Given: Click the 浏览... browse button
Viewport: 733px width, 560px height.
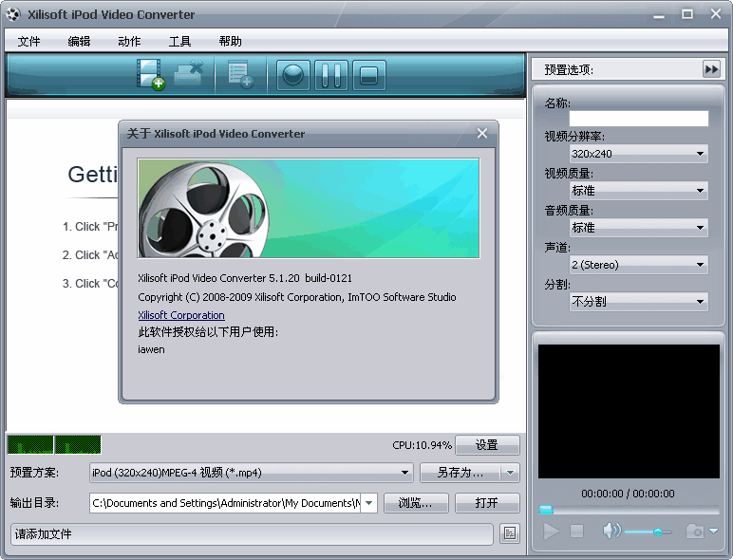Looking at the screenshot, I should point(416,503).
